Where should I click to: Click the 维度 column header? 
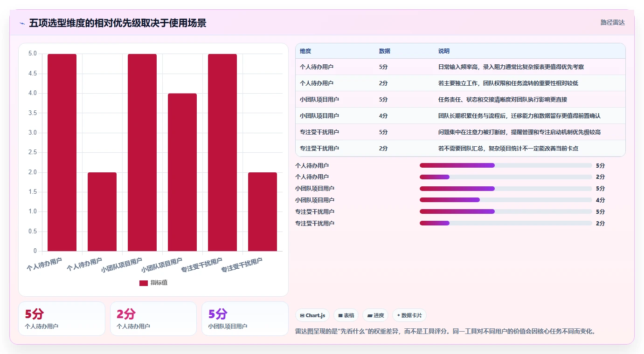[x=305, y=51]
